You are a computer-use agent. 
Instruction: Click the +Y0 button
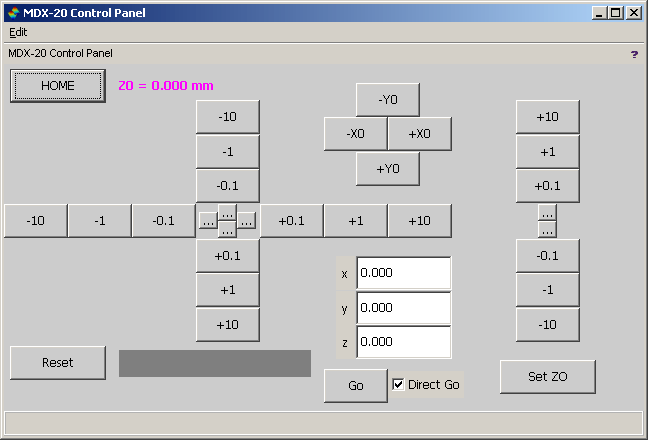point(388,169)
